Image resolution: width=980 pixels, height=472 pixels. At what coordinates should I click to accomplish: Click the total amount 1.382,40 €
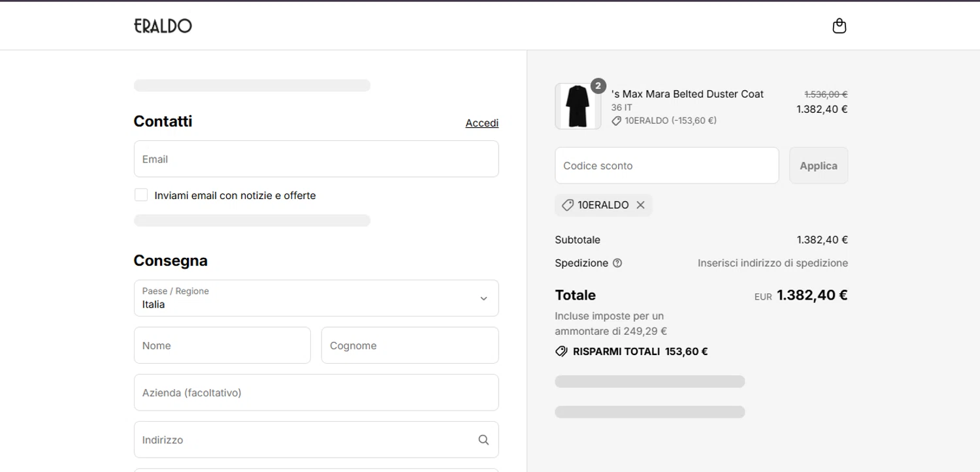(x=812, y=295)
